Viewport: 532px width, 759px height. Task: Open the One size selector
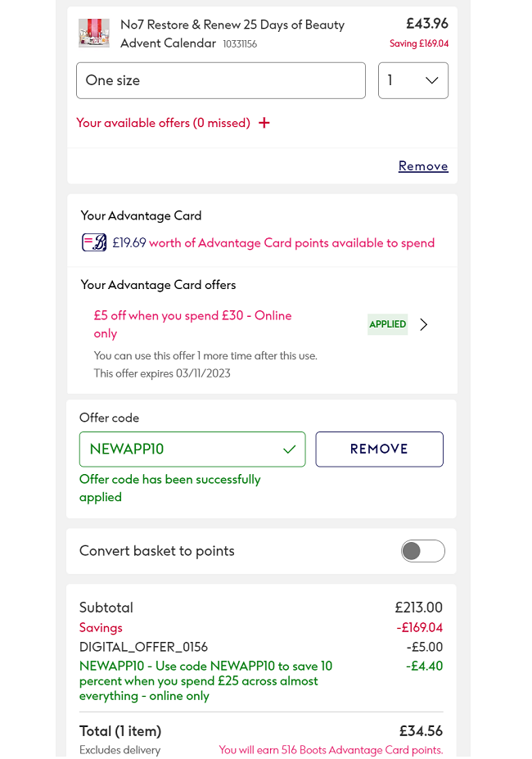click(220, 80)
